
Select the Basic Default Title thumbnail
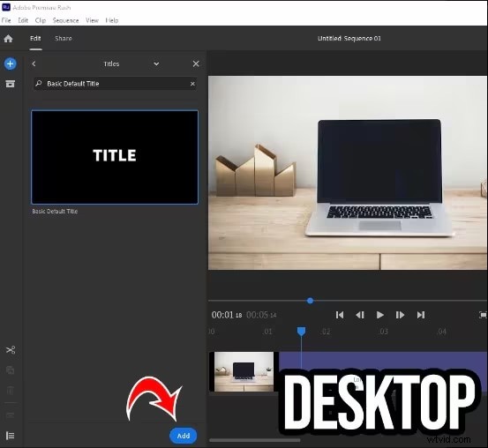[115, 157]
